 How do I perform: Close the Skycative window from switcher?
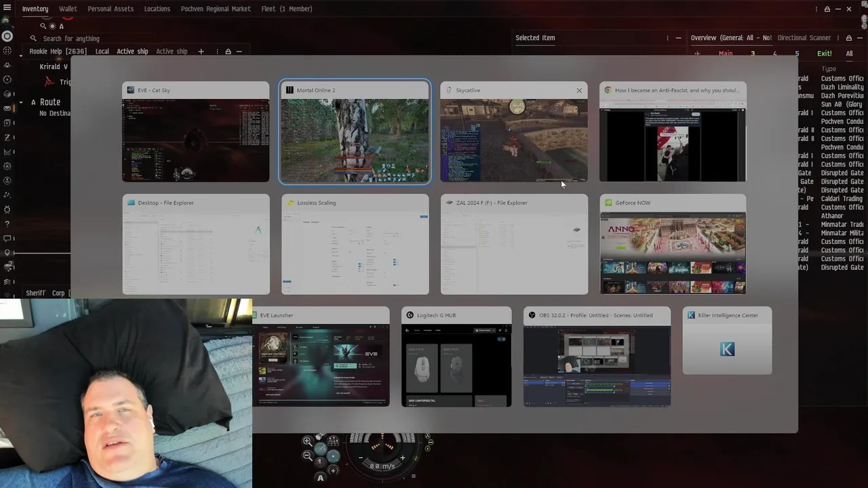tap(579, 90)
